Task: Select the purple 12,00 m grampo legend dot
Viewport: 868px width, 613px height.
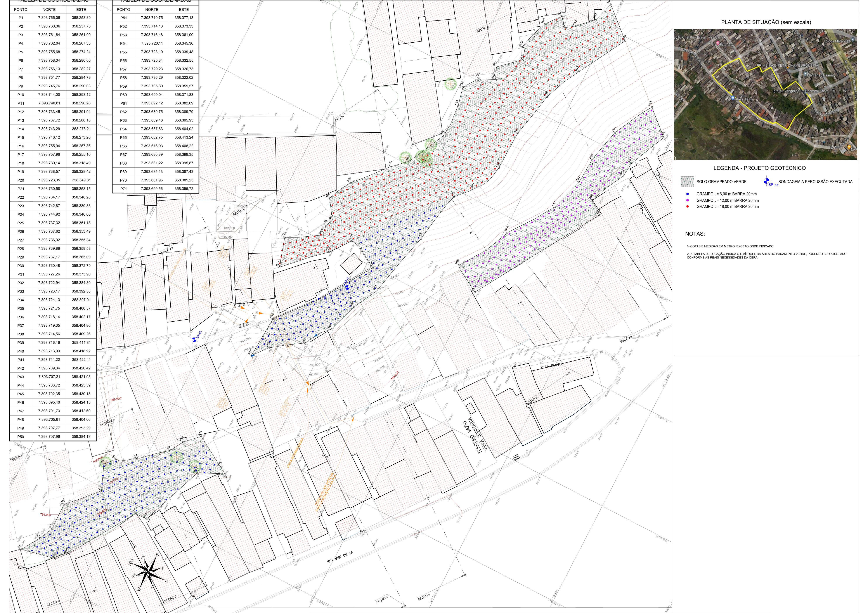Action: pyautogui.click(x=687, y=200)
